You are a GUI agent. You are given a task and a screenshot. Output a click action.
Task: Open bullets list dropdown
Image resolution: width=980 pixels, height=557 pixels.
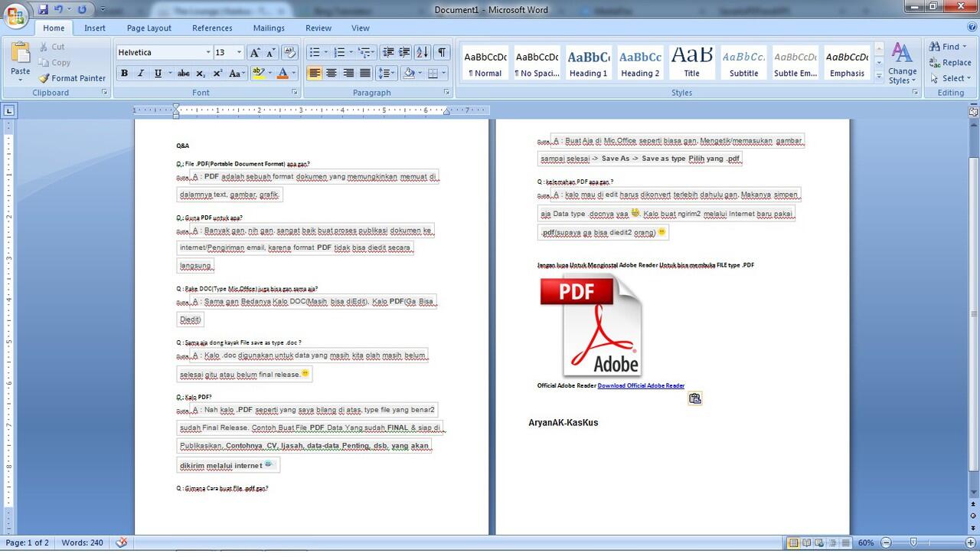pyautogui.click(x=325, y=52)
